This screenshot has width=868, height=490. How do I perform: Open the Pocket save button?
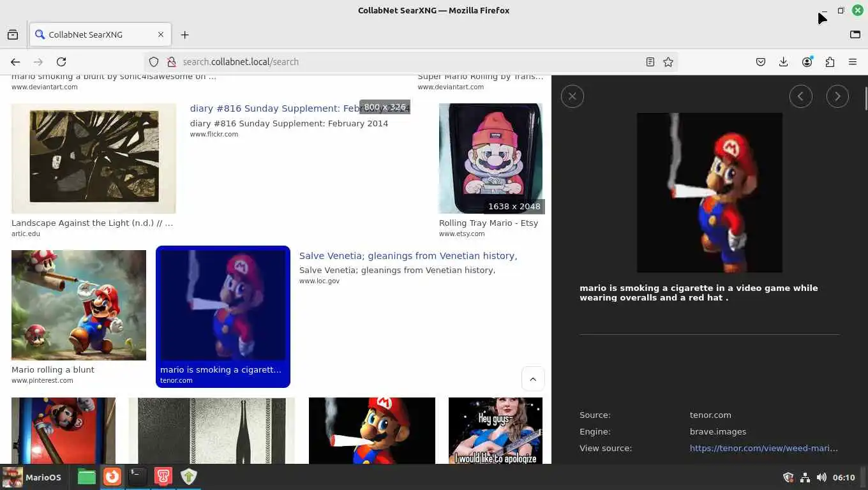point(761,62)
